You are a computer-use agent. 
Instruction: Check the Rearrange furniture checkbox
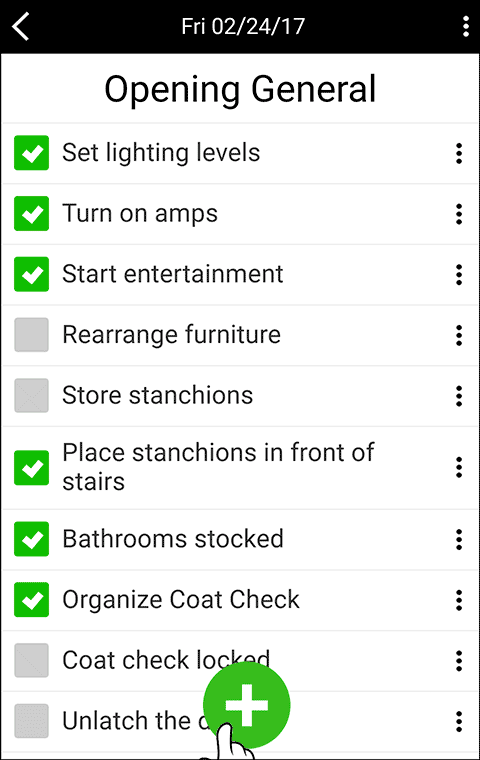point(32,334)
